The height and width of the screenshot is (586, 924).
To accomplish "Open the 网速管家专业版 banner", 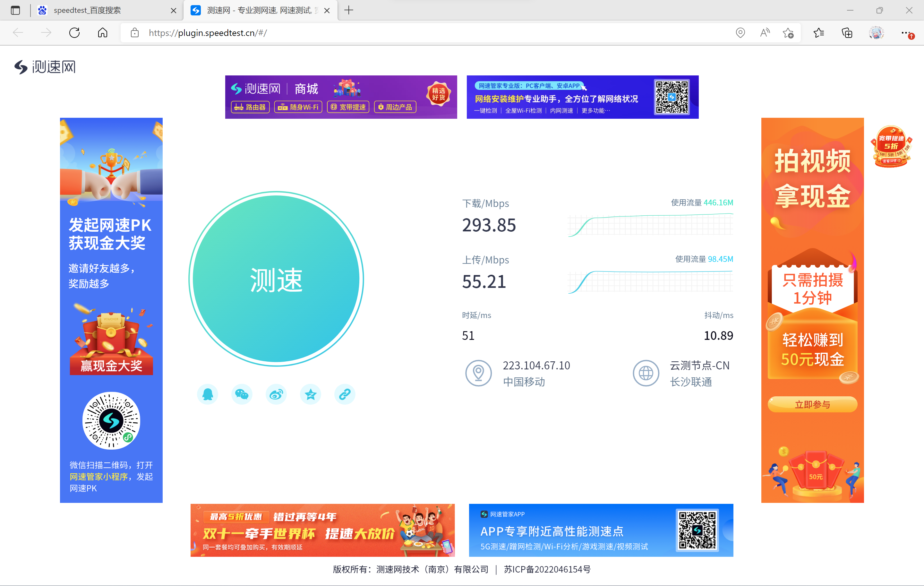I will 583,97.
